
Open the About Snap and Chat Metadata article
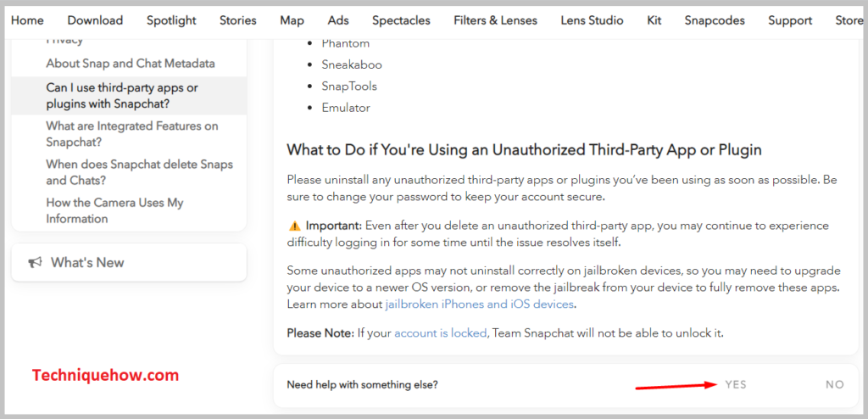[131, 63]
